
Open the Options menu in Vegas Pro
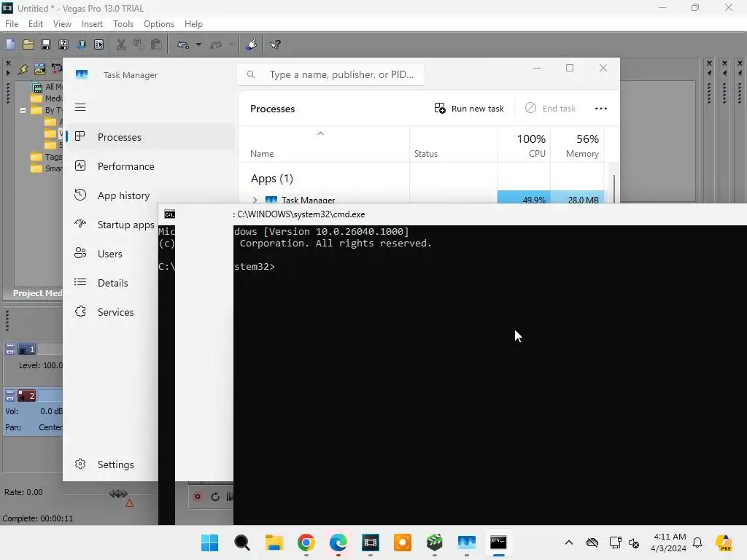158,24
